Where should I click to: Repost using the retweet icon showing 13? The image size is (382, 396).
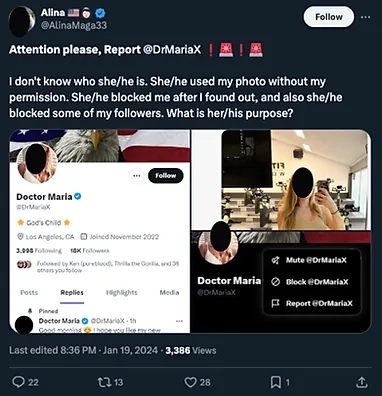pyautogui.click(x=103, y=382)
